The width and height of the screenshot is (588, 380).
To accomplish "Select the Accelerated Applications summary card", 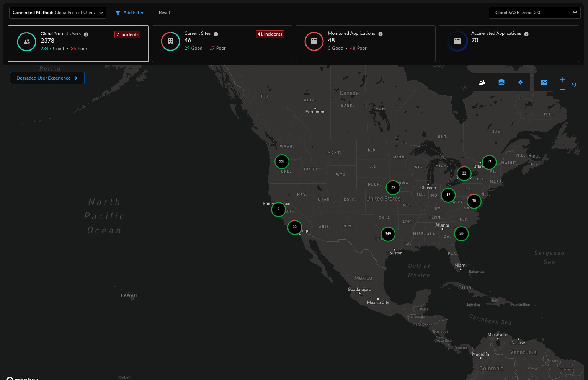I will coord(508,44).
